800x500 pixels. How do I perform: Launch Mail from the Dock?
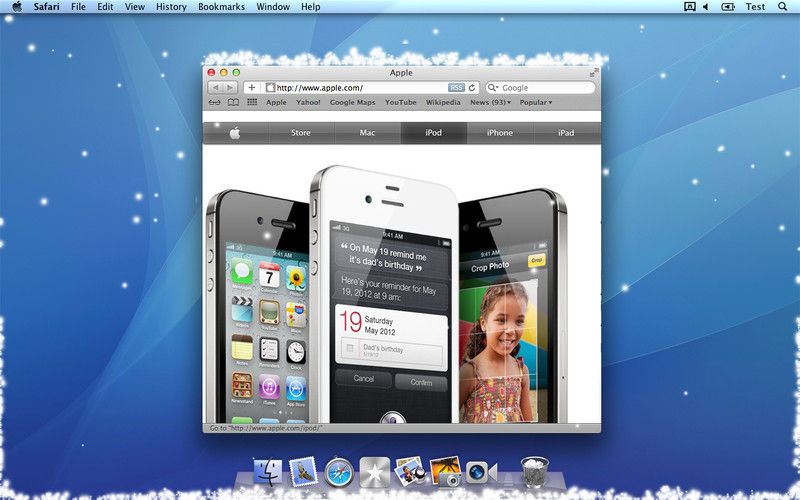click(303, 472)
